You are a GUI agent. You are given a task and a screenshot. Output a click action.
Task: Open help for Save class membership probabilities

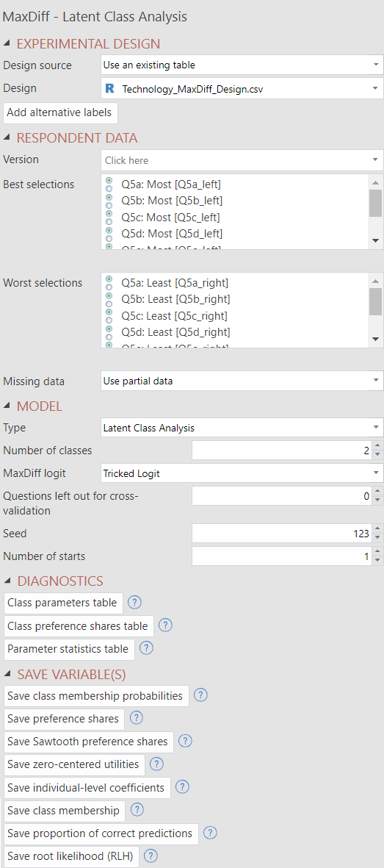coord(201,695)
